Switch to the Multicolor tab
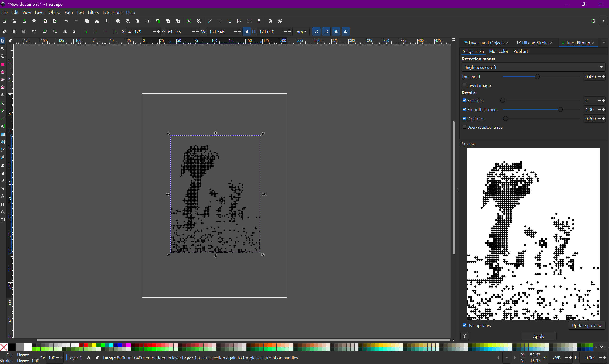This screenshot has width=609, height=364. (x=498, y=51)
